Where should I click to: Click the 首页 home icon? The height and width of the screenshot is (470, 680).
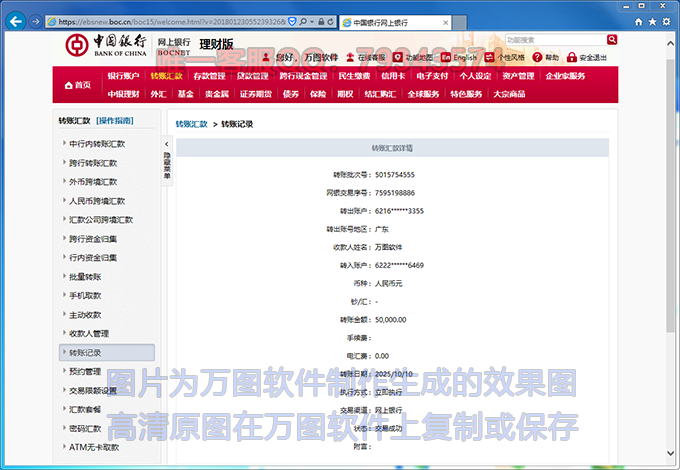point(77,85)
